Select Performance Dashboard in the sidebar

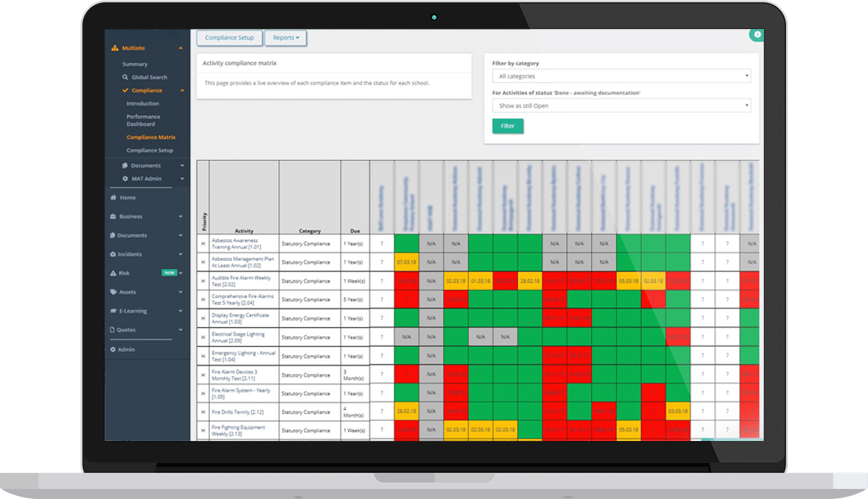click(143, 120)
